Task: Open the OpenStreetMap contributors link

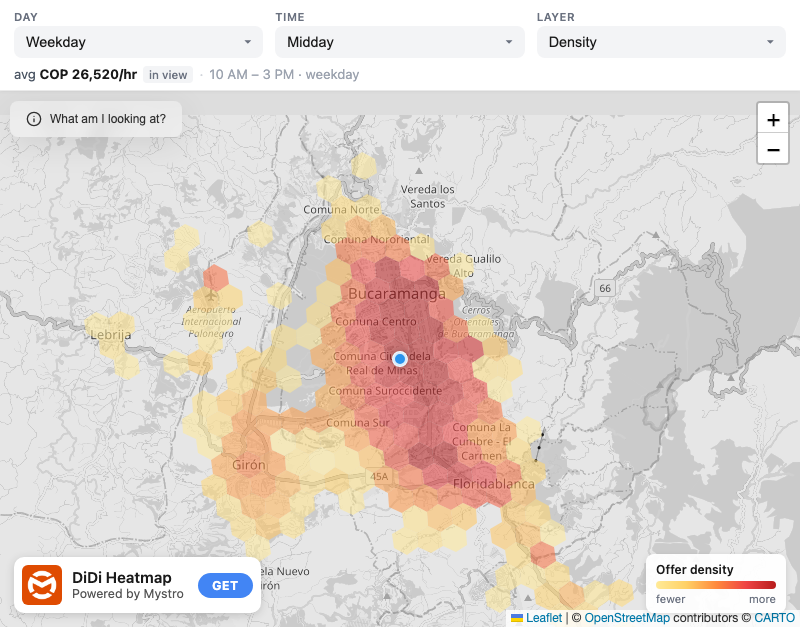Action: click(627, 618)
